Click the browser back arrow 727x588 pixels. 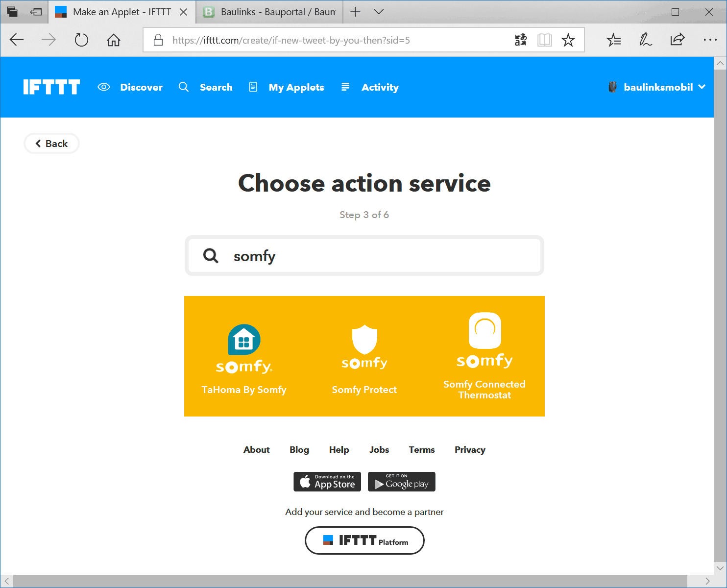click(17, 40)
